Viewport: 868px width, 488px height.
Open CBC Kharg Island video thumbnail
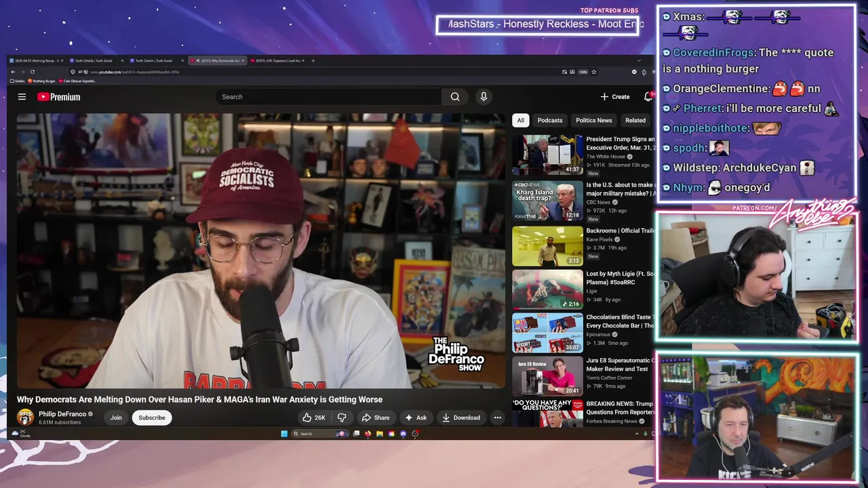[x=547, y=201]
